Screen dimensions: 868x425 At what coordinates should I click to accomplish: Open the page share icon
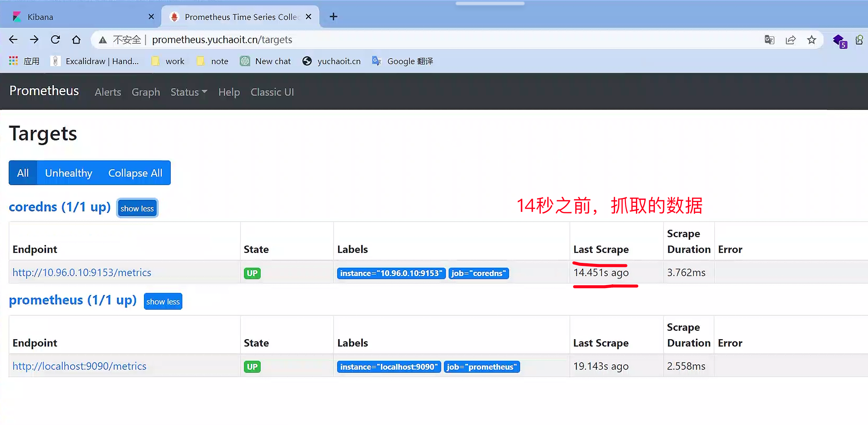click(790, 40)
